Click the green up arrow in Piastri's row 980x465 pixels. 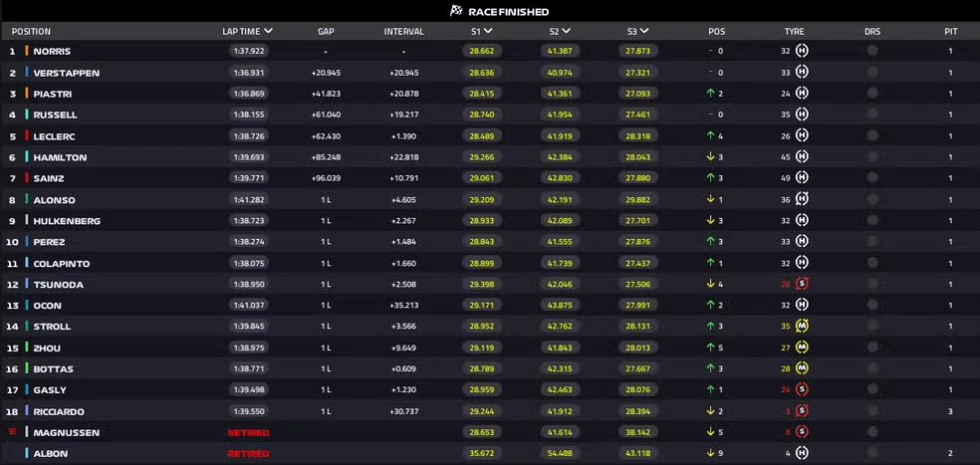710,94
